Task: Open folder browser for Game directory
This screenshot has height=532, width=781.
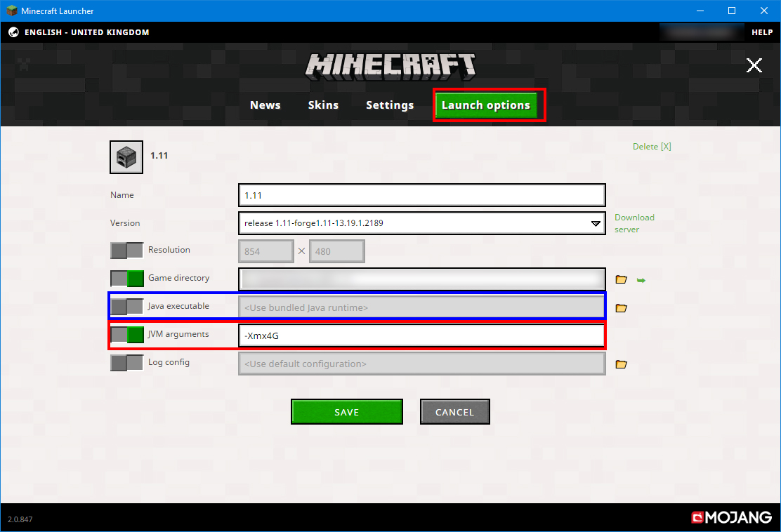Action: point(621,279)
